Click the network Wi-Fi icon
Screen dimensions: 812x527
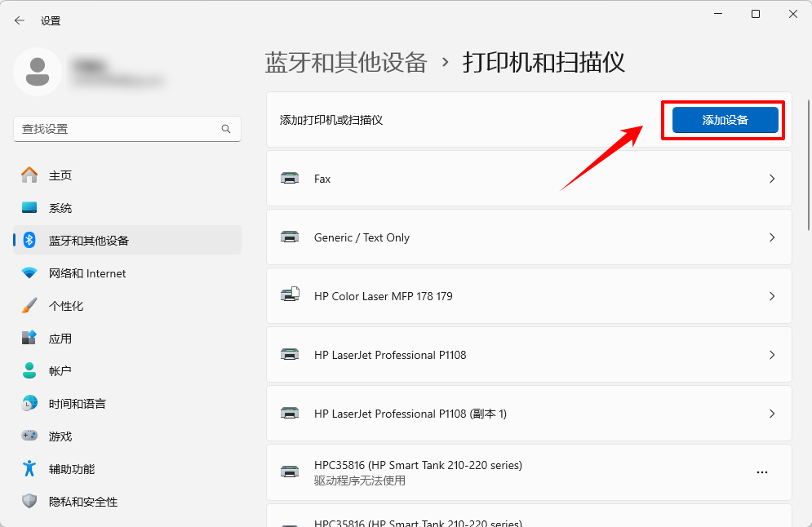pos(29,272)
